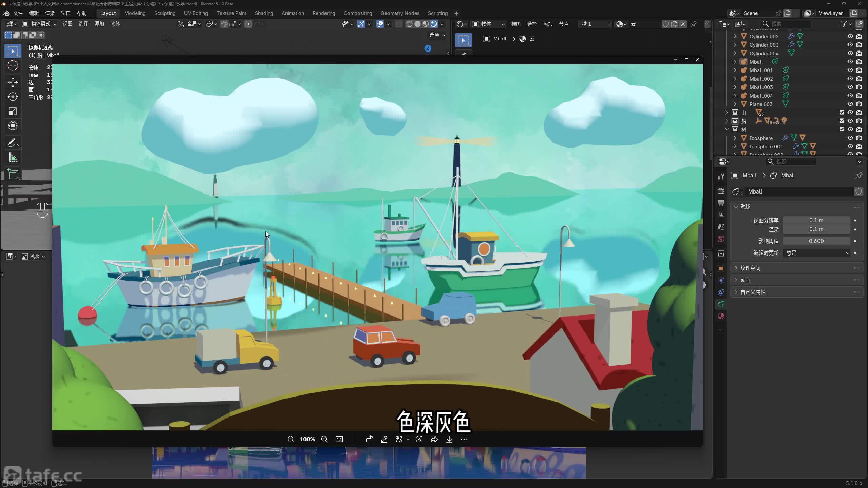This screenshot has width=868, height=488.
Task: Open the 渲染 menu
Action: [50, 13]
